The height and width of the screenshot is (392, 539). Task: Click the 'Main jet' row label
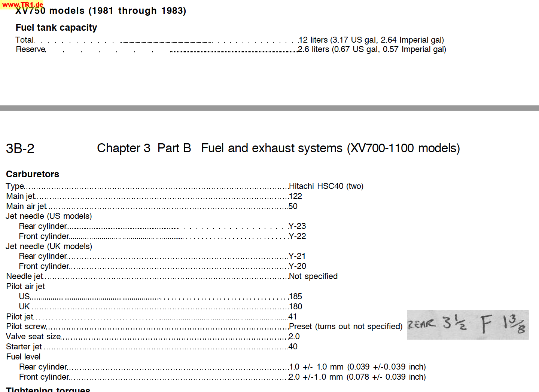21,196
